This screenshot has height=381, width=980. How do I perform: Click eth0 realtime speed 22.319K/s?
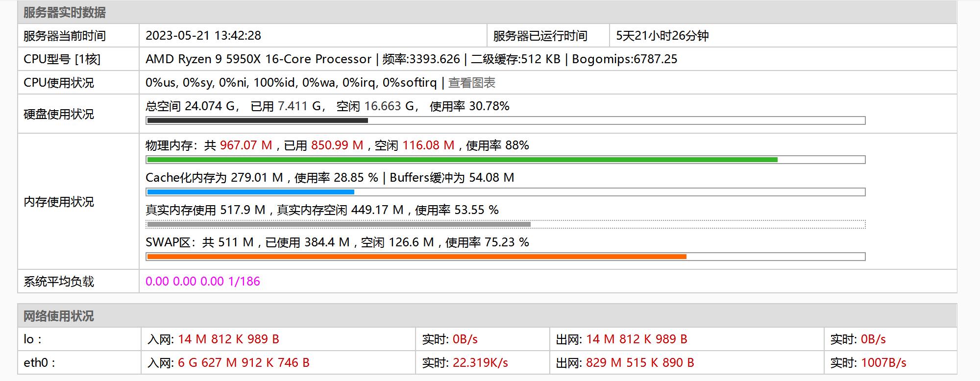click(480, 363)
